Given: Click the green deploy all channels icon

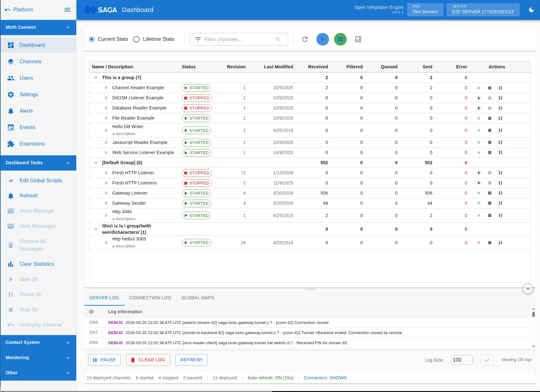Looking at the screenshot, I should [340, 39].
